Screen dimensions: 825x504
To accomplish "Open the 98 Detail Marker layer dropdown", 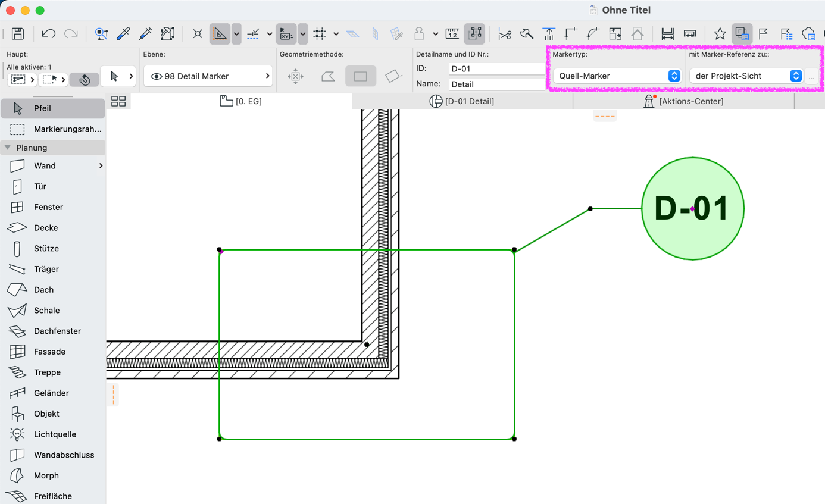I will (x=208, y=76).
